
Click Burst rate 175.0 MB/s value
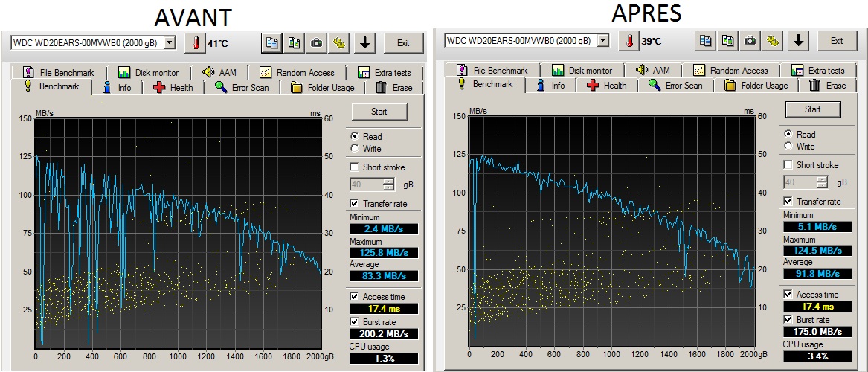pyautogui.click(x=817, y=331)
